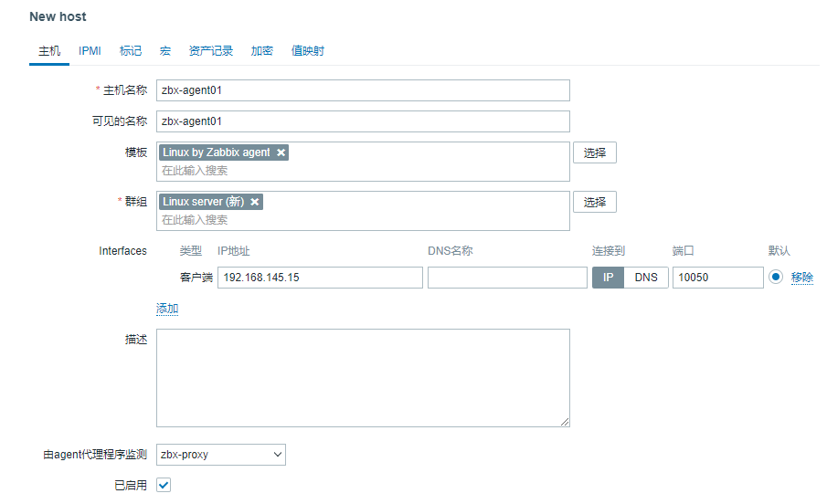The width and height of the screenshot is (827, 504).
Task: Click the empty DNS名称 input field
Action: click(x=507, y=278)
